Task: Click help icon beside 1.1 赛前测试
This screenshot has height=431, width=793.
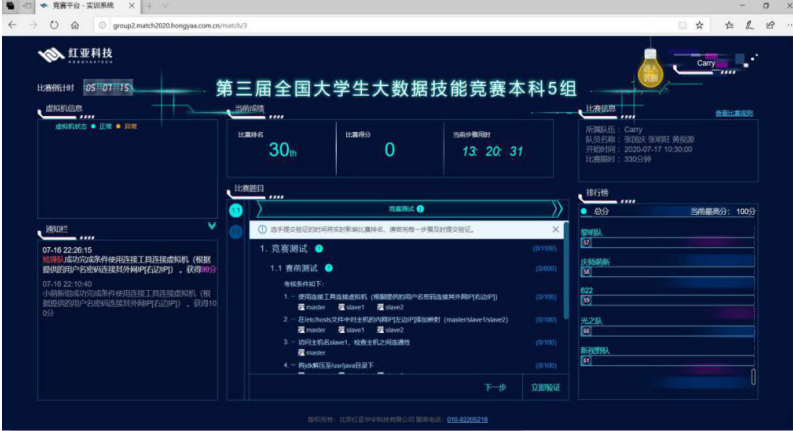Action: 328,269
